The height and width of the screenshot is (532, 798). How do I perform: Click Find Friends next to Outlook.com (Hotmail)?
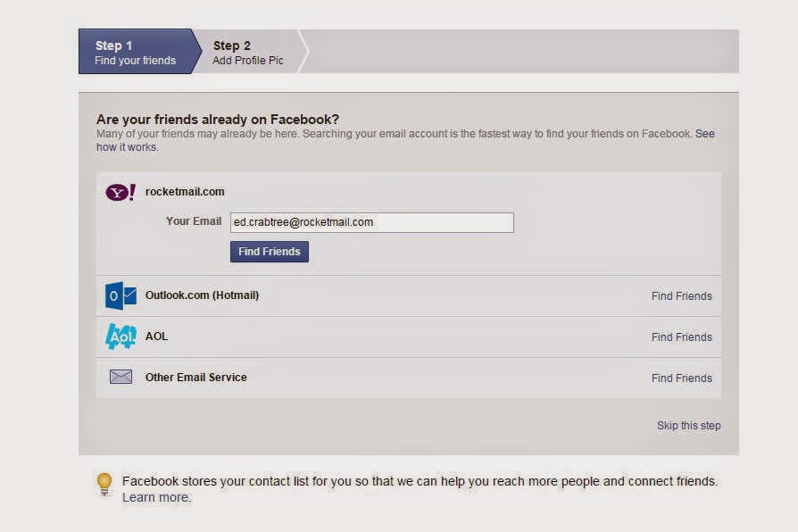pyautogui.click(x=681, y=295)
